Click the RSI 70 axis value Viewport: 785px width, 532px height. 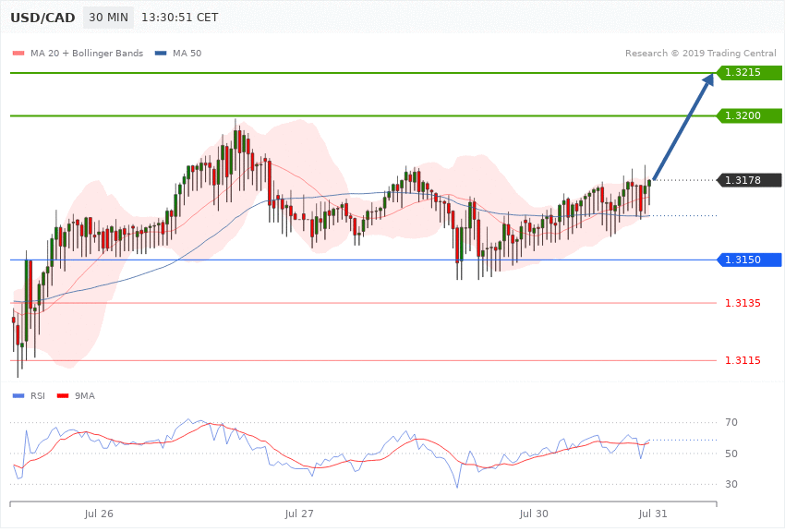pos(731,422)
